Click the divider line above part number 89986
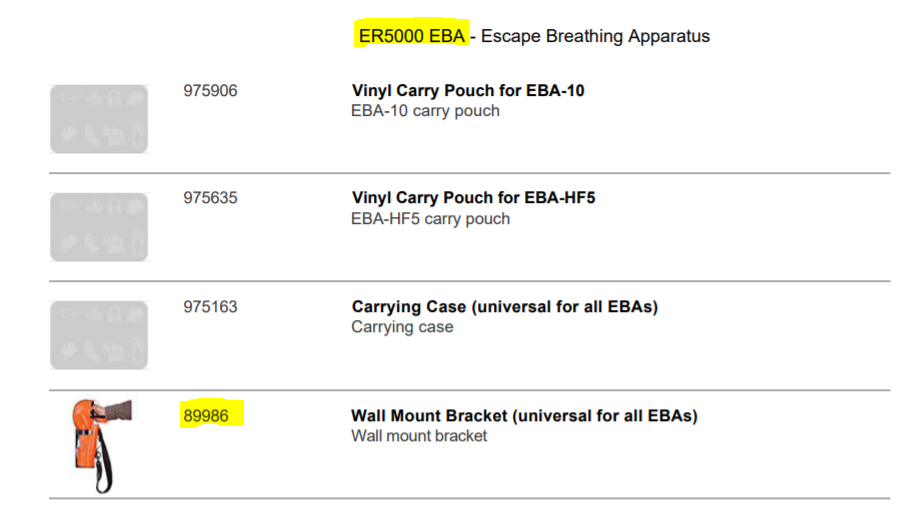The width and height of the screenshot is (912, 508). [x=469, y=390]
